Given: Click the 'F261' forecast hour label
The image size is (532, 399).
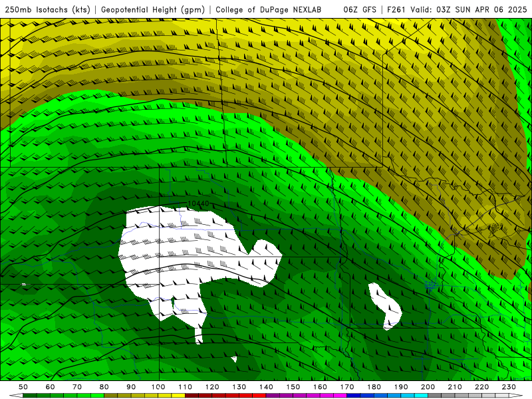Looking at the screenshot, I should [396, 9].
